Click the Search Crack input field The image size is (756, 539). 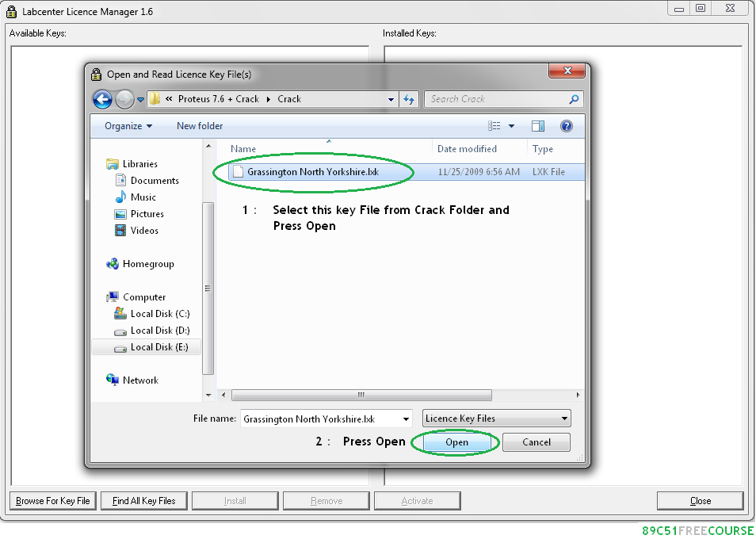[497, 99]
